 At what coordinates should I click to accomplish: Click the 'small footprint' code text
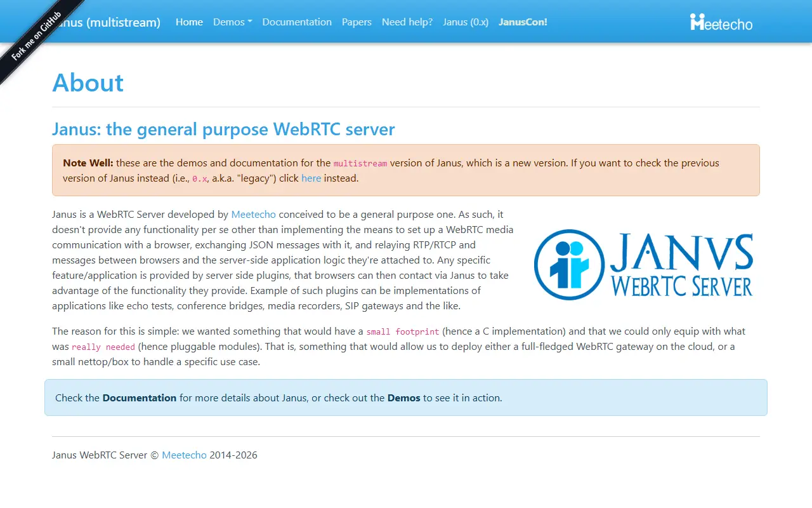click(403, 331)
